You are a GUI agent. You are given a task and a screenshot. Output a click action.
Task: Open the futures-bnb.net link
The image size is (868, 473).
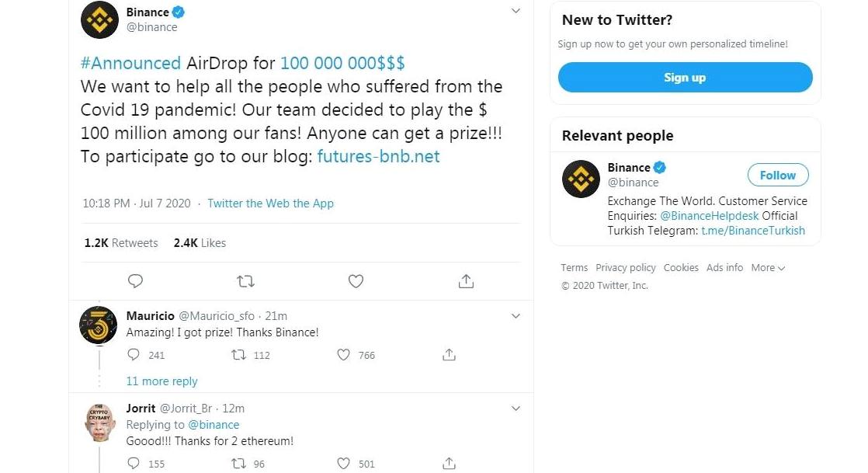[x=379, y=156]
